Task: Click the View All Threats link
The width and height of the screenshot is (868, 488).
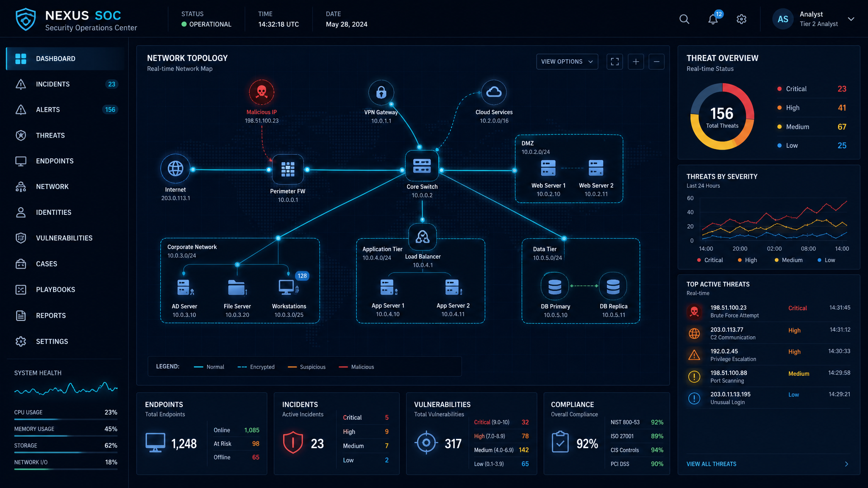Action: [x=711, y=464]
